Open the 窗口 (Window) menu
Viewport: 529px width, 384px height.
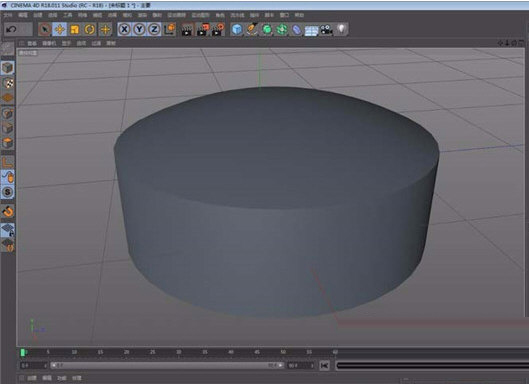(284, 15)
